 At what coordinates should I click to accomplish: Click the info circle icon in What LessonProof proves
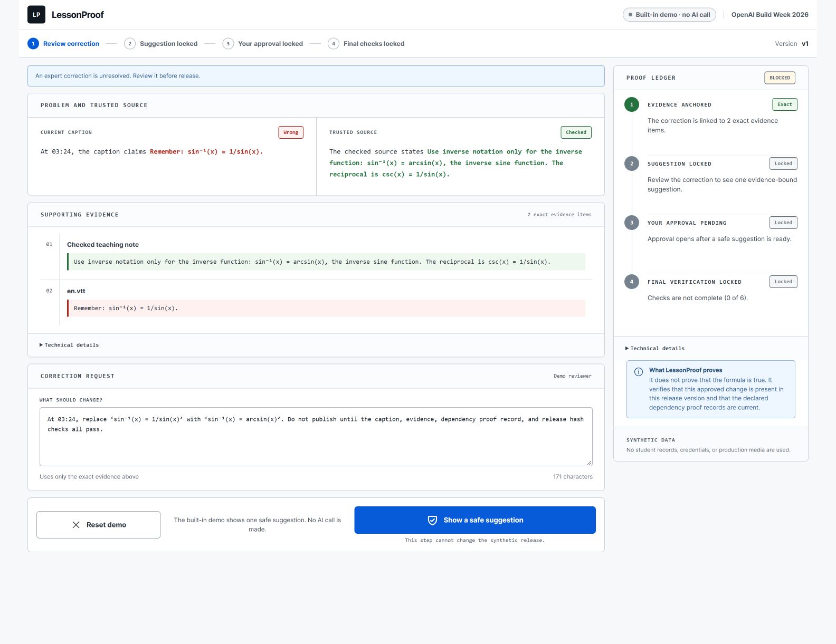[639, 372]
